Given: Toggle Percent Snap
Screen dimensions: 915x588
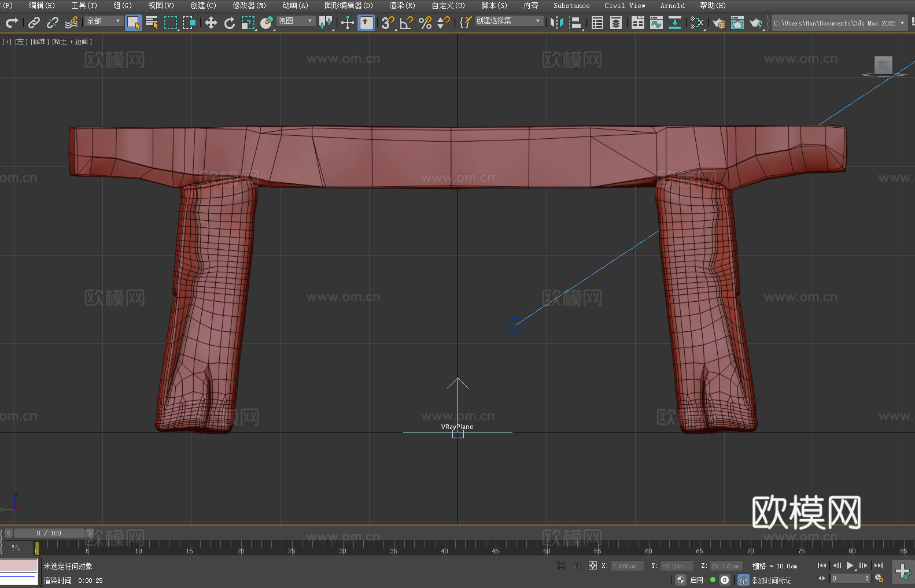Looking at the screenshot, I should (x=425, y=23).
